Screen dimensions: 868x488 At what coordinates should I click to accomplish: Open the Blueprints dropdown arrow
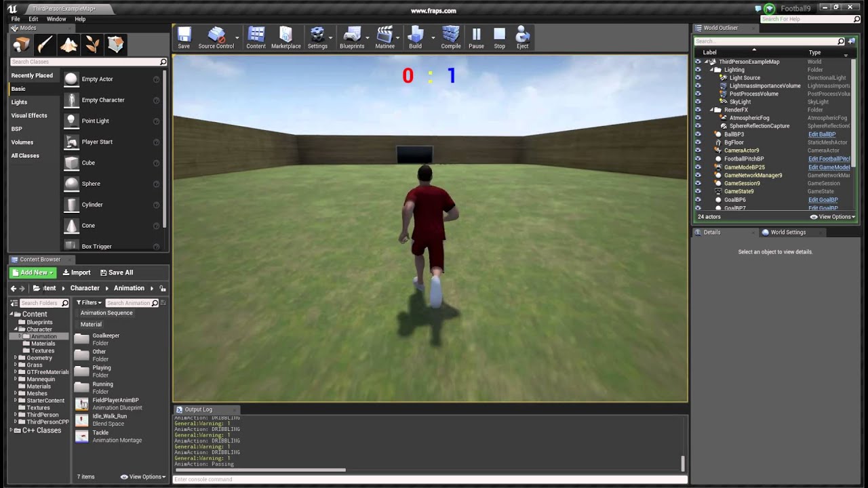(368, 37)
